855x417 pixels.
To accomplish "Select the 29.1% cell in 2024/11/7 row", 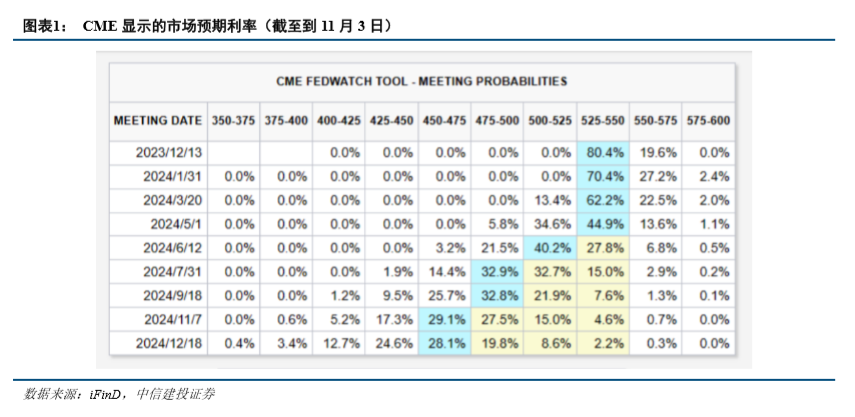I will [x=444, y=319].
